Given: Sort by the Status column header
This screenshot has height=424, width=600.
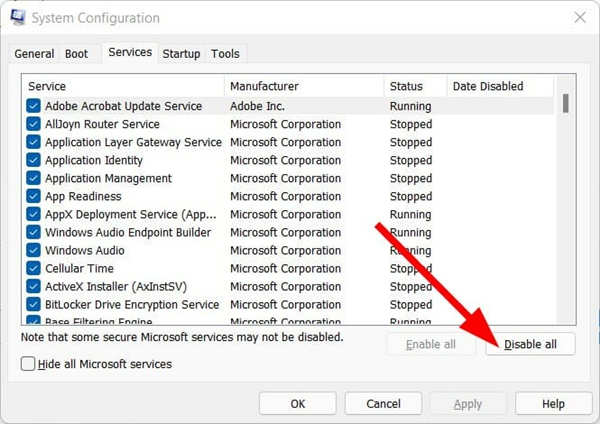Looking at the screenshot, I should [415, 86].
